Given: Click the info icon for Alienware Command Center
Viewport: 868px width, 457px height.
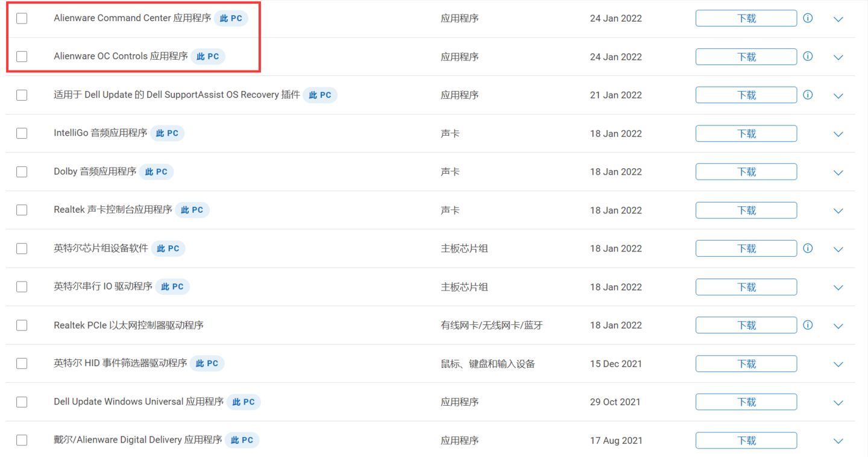Looking at the screenshot, I should click(808, 18).
